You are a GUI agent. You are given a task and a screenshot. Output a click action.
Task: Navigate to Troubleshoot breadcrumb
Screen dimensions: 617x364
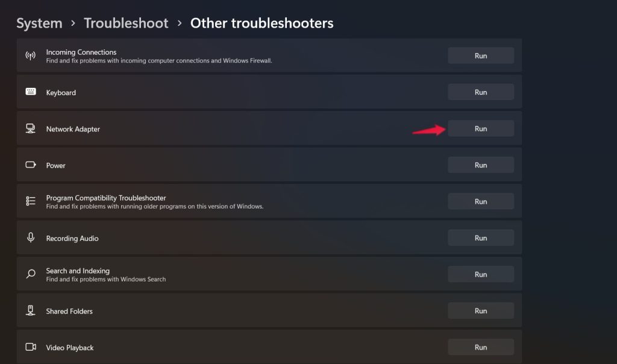click(126, 24)
